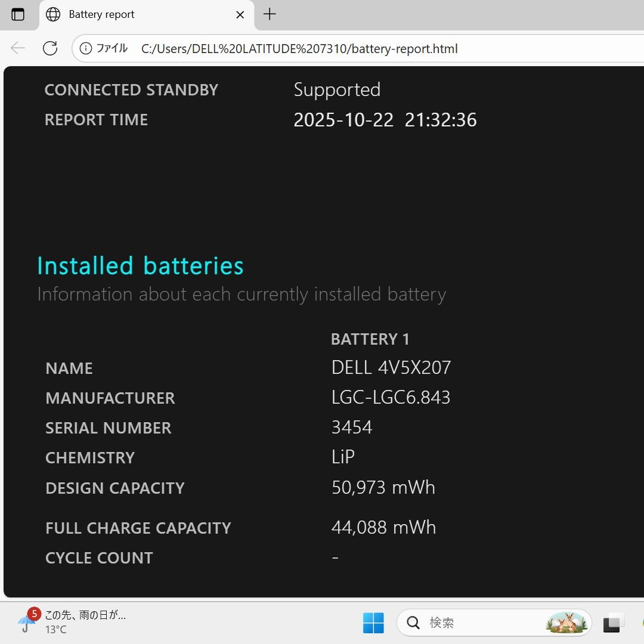Click the stacked squares icon in the taskbar
Screen dimensions: 644x644
pyautogui.click(x=613, y=623)
